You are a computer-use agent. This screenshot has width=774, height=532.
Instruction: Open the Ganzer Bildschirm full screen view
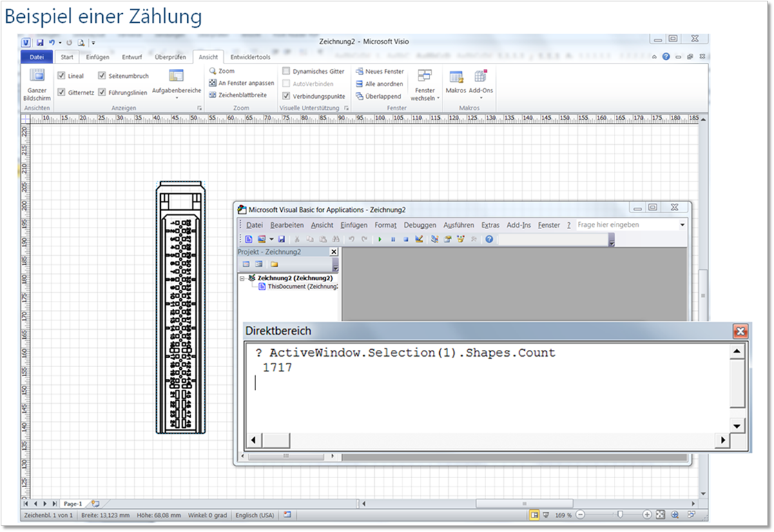click(37, 84)
